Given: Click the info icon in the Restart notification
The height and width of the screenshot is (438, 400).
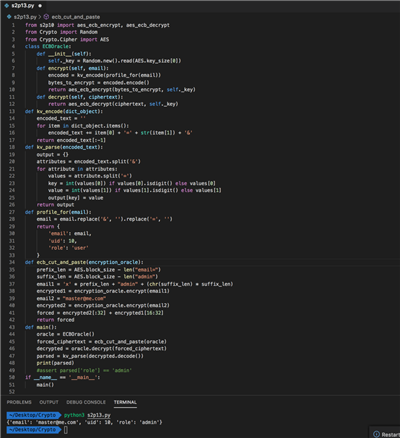Looking at the screenshot, I should (376, 434).
